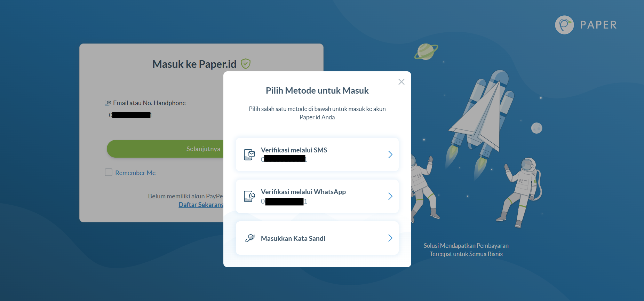This screenshot has width=644, height=301.
Task: Click the SMS verification phone icon
Action: pyautogui.click(x=249, y=155)
